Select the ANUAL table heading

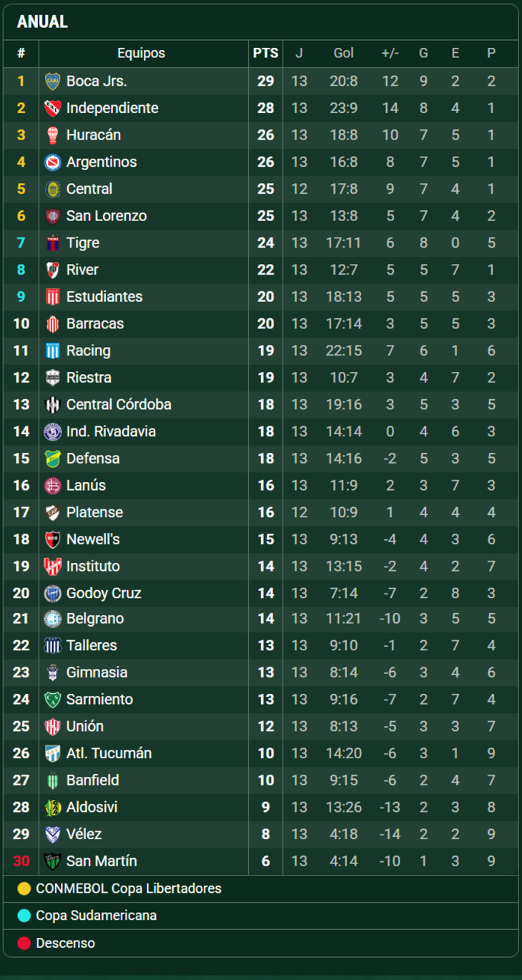tap(42, 22)
